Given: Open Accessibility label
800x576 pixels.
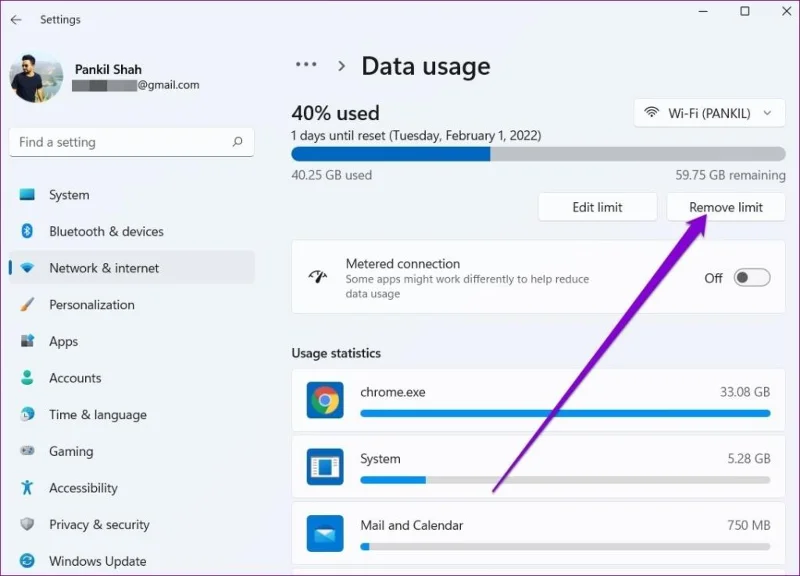Looking at the screenshot, I should (x=83, y=488).
